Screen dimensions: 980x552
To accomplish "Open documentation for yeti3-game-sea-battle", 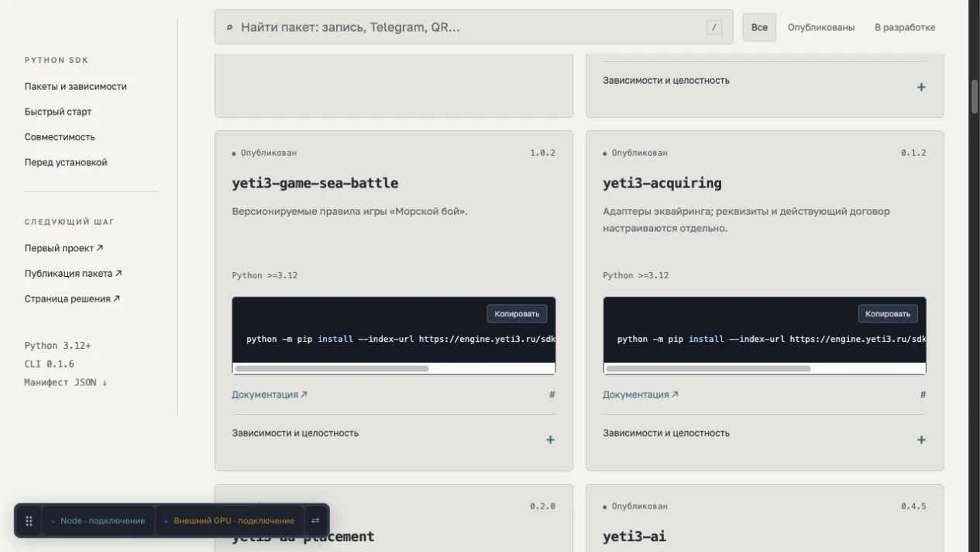I will (x=270, y=395).
